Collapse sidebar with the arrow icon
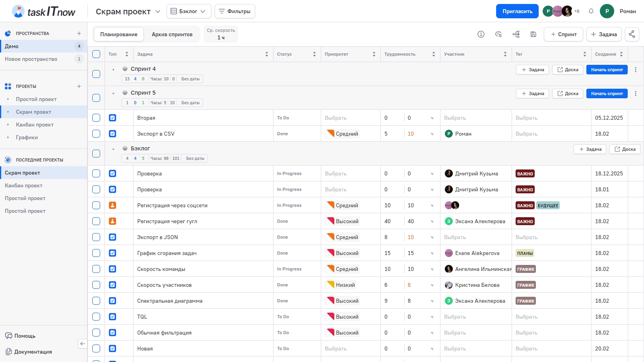The height and width of the screenshot is (362, 644). (x=82, y=344)
